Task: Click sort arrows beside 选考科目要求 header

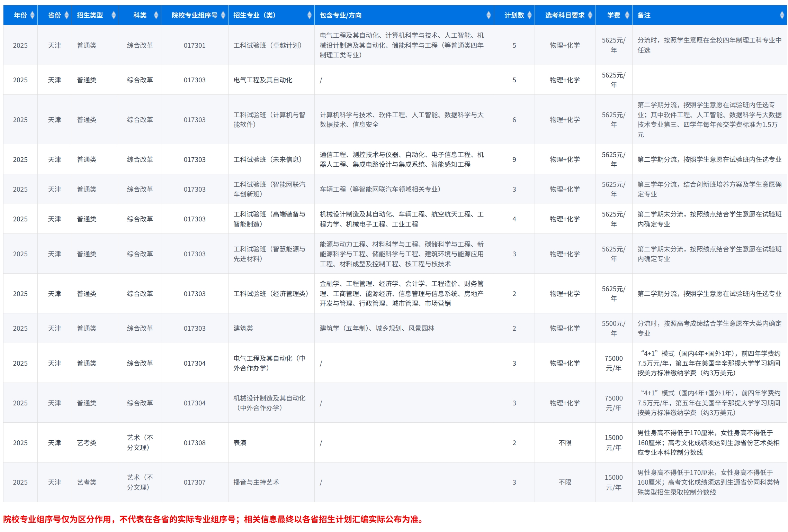Action: [590, 15]
